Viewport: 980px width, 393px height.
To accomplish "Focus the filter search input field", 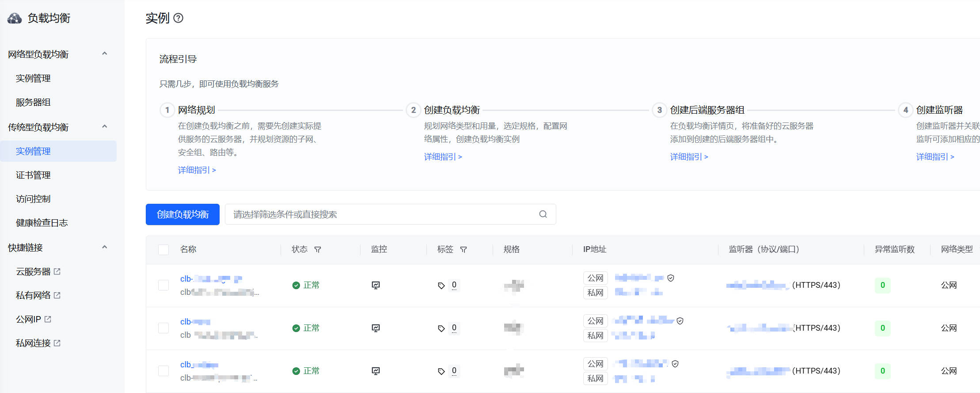I will (x=391, y=214).
